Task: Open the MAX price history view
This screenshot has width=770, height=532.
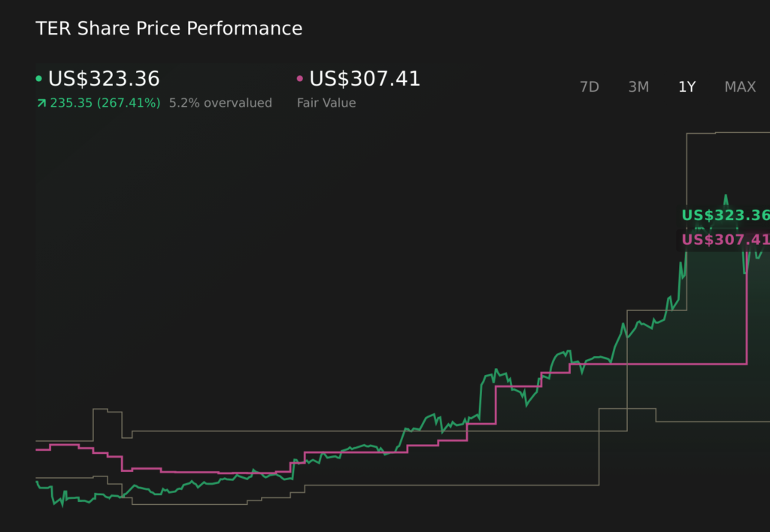Action: point(740,87)
